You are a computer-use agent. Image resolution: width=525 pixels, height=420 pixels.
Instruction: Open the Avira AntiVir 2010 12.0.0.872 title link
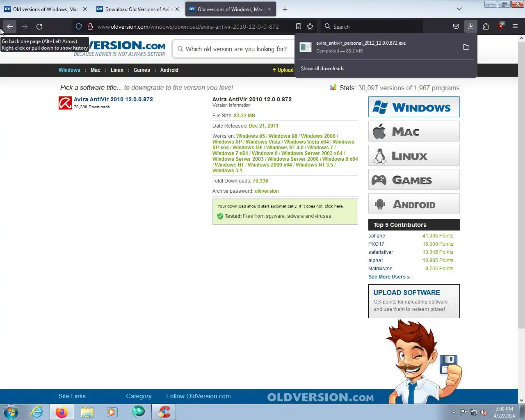point(113,99)
